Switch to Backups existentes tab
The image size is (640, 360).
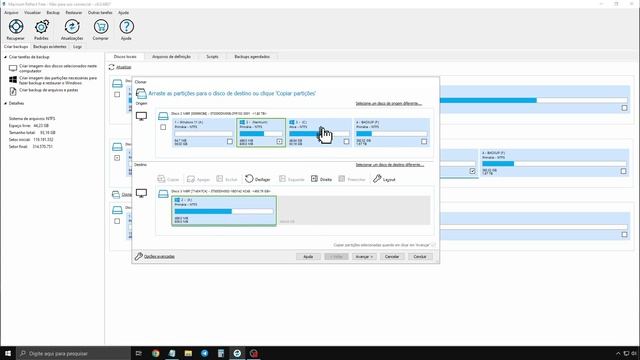coord(49,47)
